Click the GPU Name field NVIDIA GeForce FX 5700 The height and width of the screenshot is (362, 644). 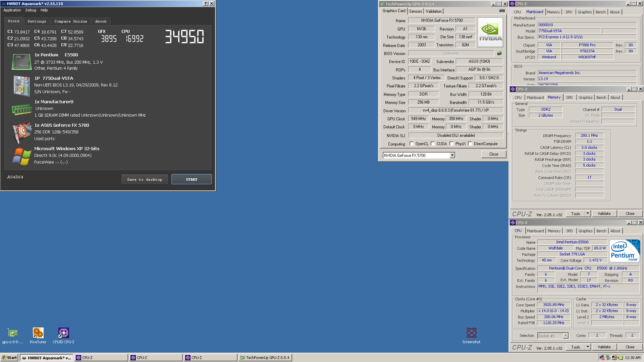pyautogui.click(x=441, y=20)
